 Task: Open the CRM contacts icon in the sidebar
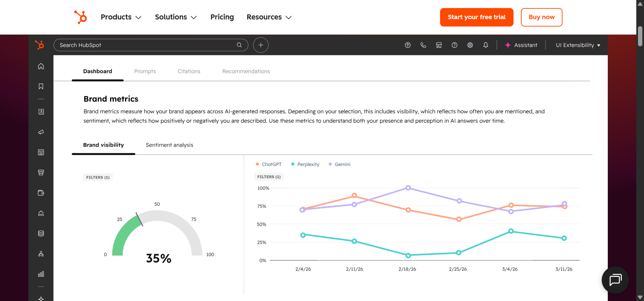point(41,112)
